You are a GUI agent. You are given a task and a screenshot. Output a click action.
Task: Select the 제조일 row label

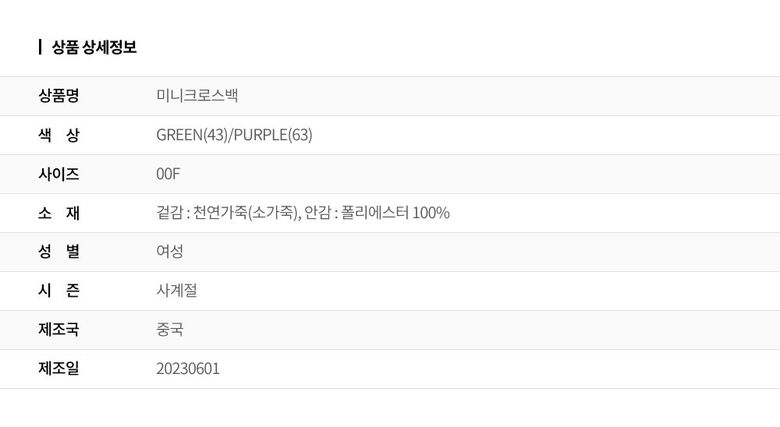59,369
